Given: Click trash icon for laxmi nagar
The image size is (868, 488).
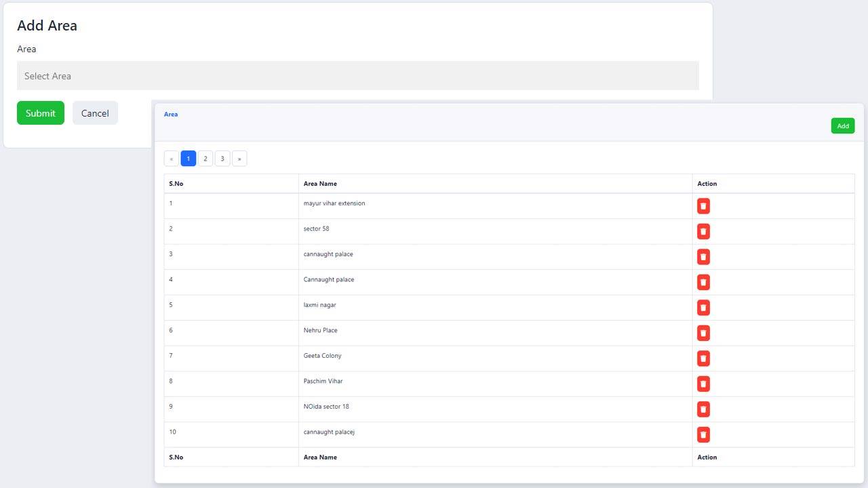Looking at the screenshot, I should click(x=703, y=308).
